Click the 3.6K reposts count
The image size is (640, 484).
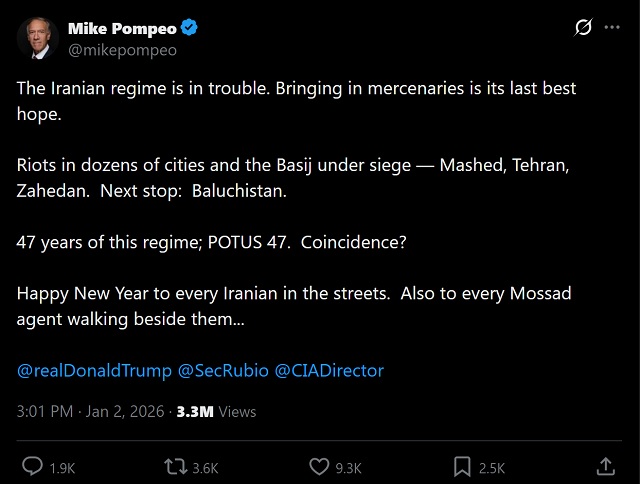tap(205, 468)
